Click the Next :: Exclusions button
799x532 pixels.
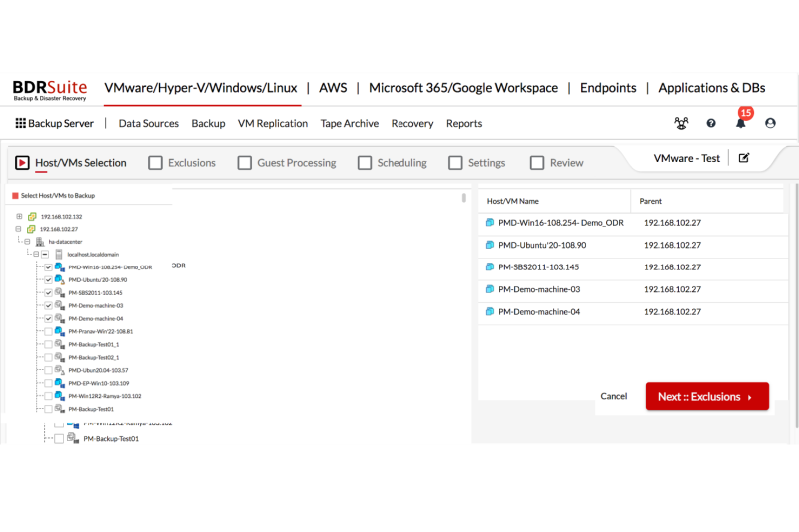(x=706, y=397)
